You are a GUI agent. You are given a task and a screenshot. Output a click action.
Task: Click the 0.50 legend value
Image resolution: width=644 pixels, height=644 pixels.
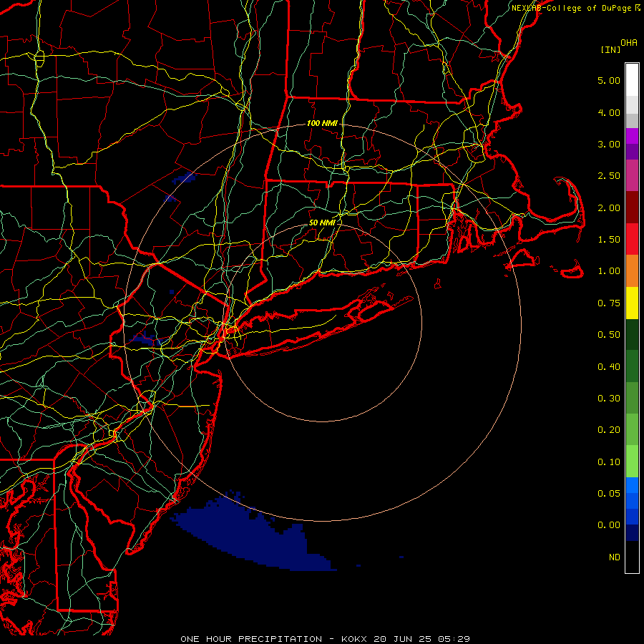[609, 335]
